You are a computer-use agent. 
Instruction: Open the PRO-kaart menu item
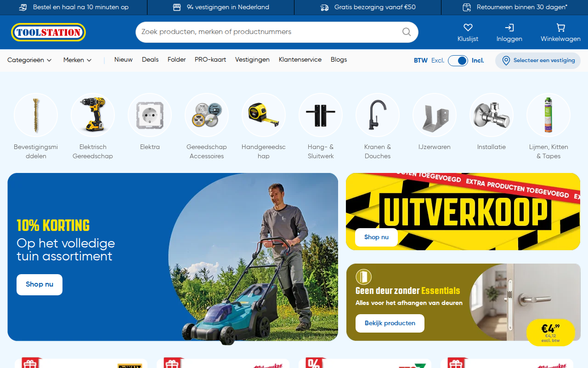(x=210, y=60)
